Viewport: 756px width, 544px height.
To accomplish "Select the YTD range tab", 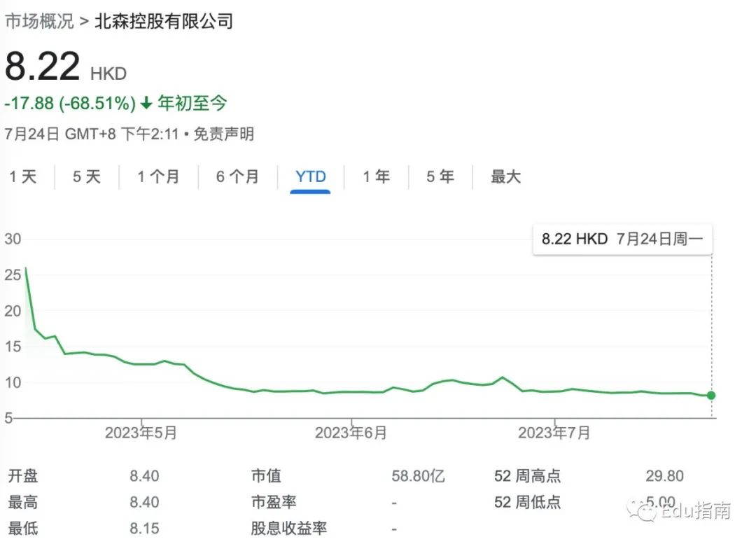I will coord(311,176).
